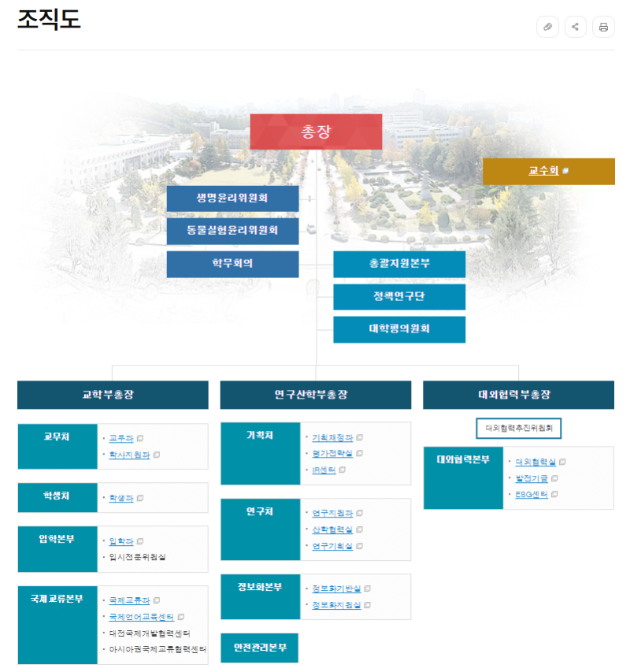Open the 발전기금 link
This screenshot has height=672, width=630.
tap(531, 478)
